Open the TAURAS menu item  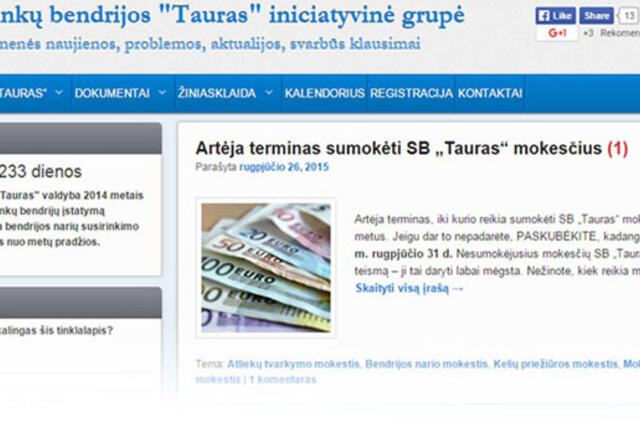(23, 93)
